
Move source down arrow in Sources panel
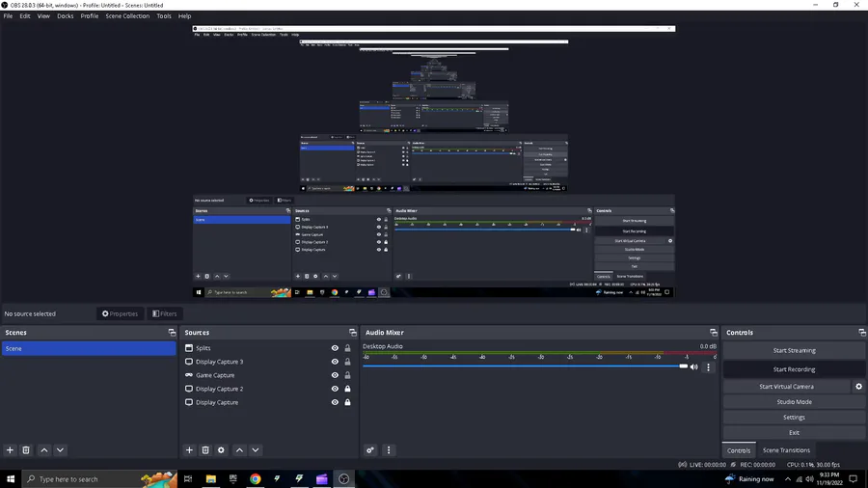pos(256,450)
